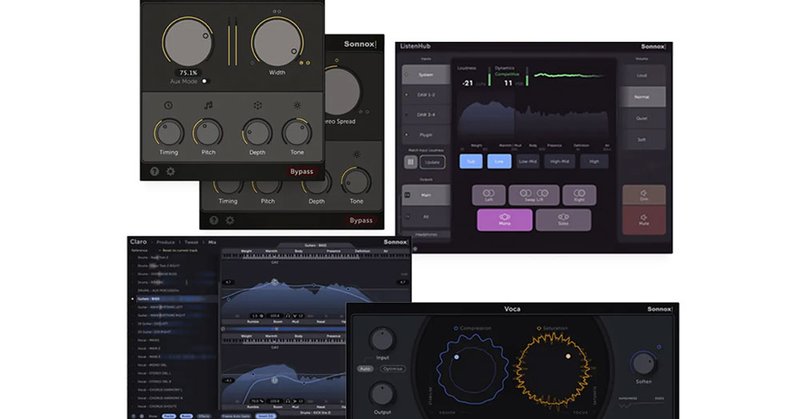
Task: Select the DAW 1-2 input in ListenHub
Action: [x=426, y=95]
